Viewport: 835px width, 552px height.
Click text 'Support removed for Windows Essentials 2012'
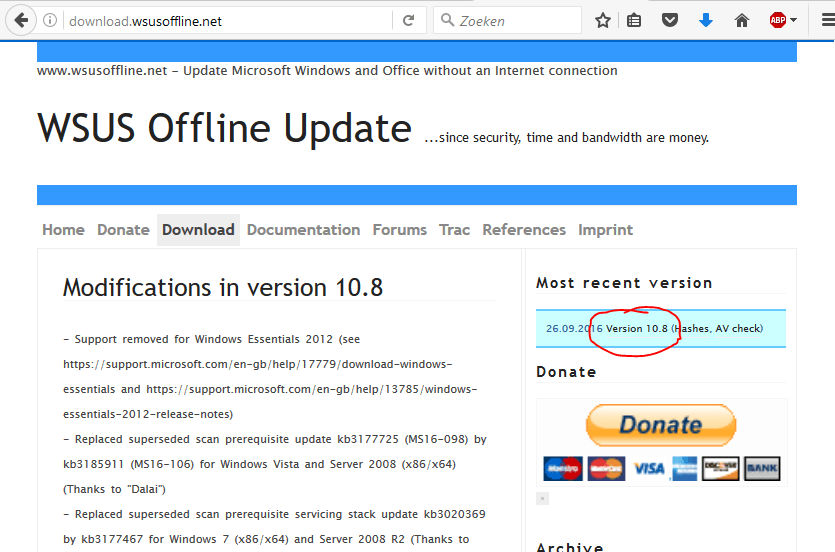coord(204,339)
